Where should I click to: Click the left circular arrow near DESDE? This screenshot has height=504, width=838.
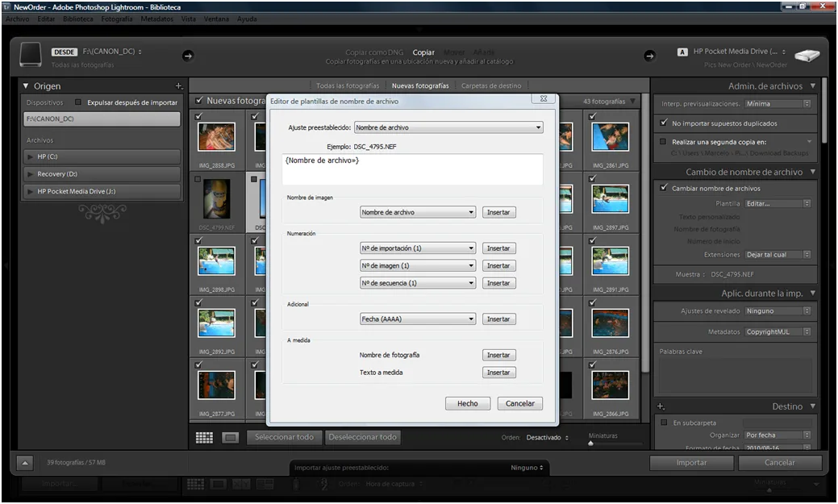coord(188,56)
